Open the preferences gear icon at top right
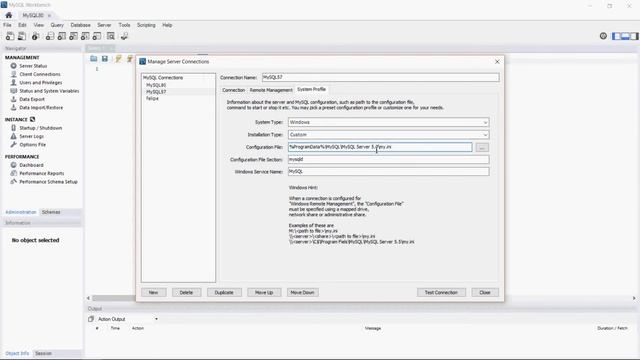Viewport: 640px width, 360px height. (x=603, y=36)
